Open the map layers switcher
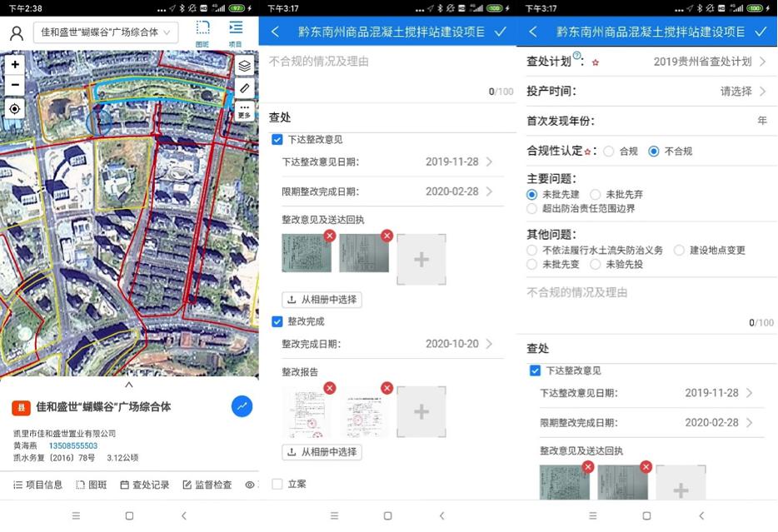778x532 pixels. [x=244, y=66]
